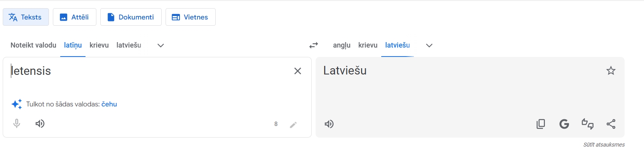644x161 pixels.
Task: Search the translation with Google icon
Action: tap(564, 124)
